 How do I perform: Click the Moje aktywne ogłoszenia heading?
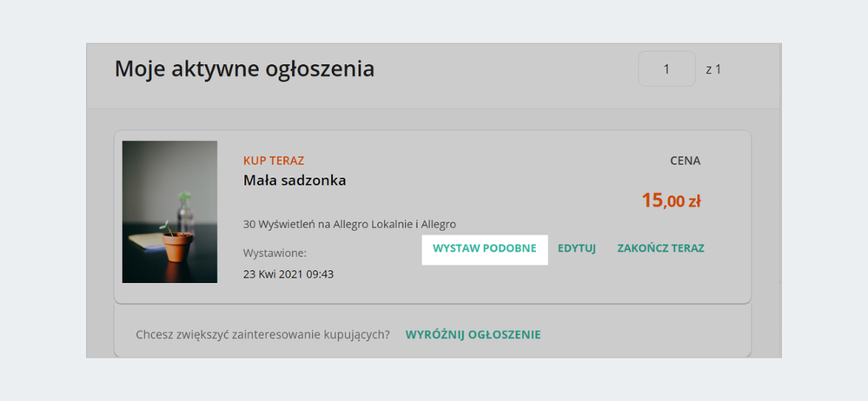click(x=244, y=69)
